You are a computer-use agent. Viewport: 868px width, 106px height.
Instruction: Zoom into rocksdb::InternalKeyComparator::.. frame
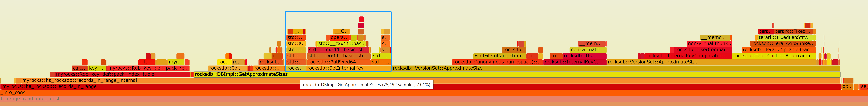688,56
